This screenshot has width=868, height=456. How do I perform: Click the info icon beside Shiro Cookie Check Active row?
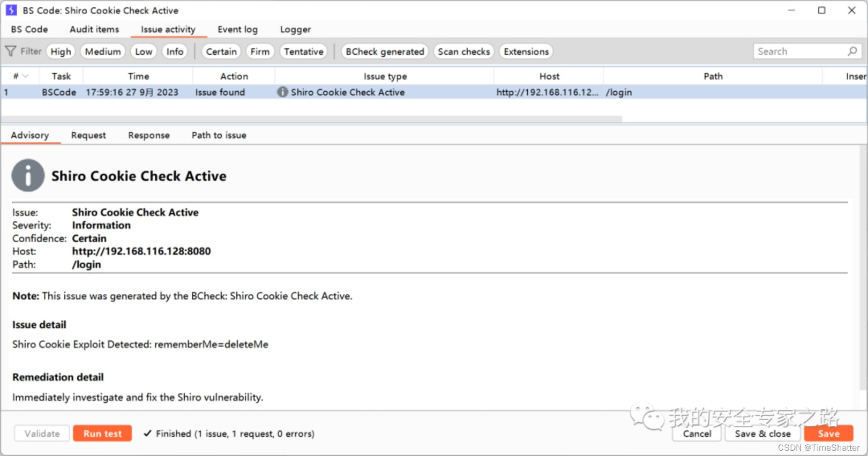click(282, 92)
